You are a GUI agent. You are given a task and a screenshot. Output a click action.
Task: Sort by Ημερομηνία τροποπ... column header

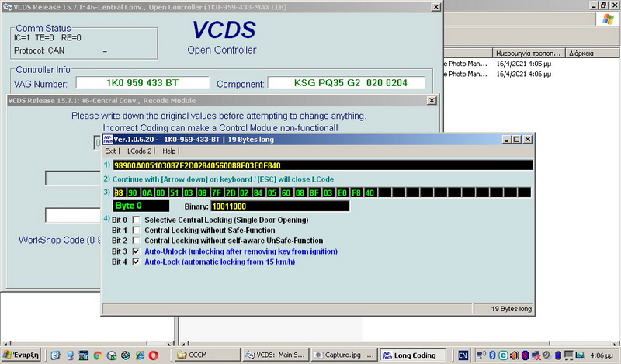(x=529, y=53)
